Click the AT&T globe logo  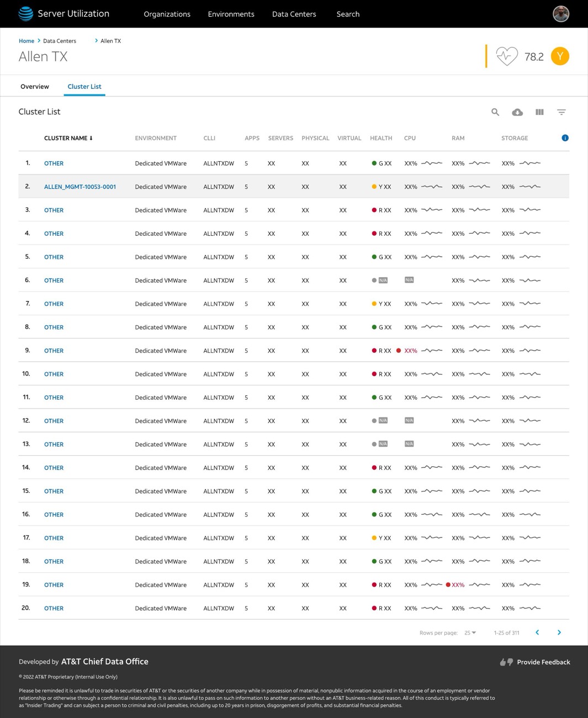tap(26, 14)
